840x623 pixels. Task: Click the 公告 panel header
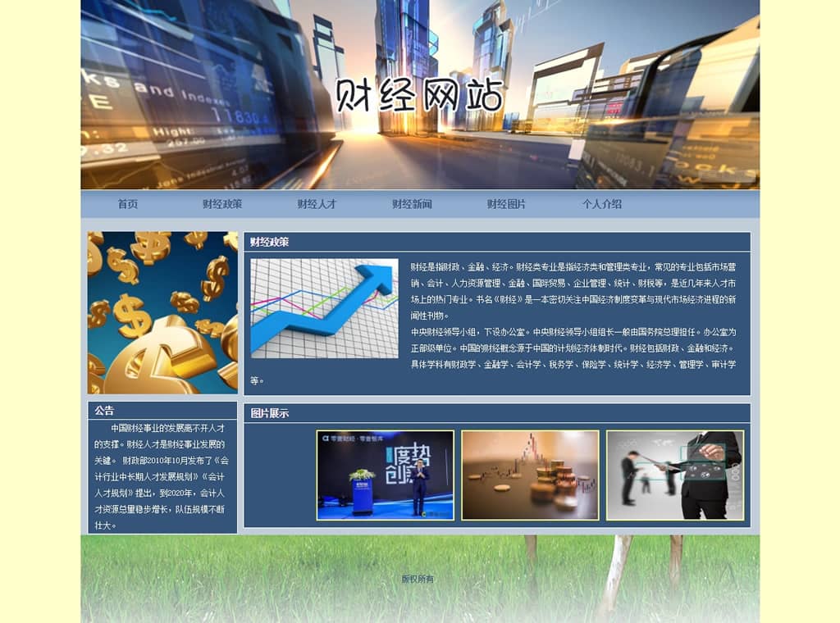click(104, 411)
